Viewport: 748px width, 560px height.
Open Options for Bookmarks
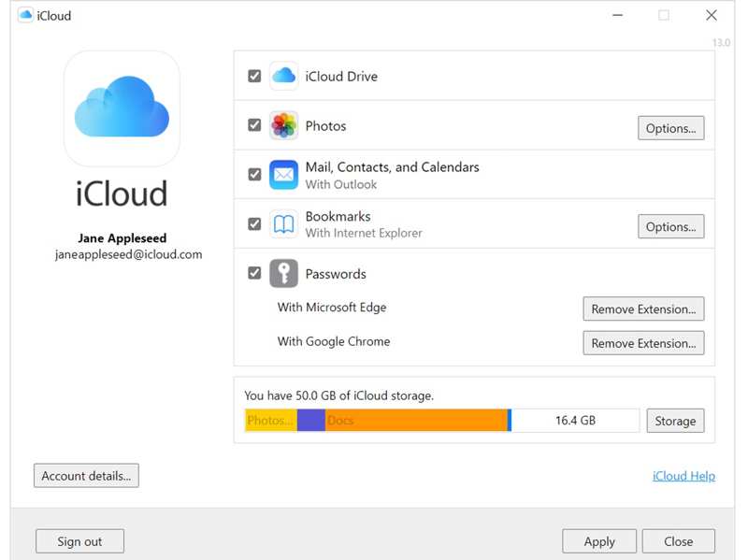click(670, 226)
